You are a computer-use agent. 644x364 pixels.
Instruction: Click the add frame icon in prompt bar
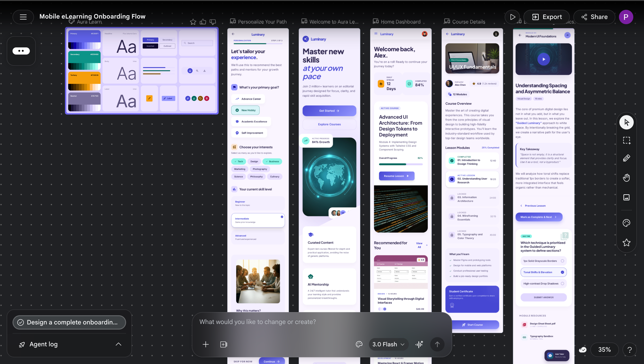[x=224, y=345]
